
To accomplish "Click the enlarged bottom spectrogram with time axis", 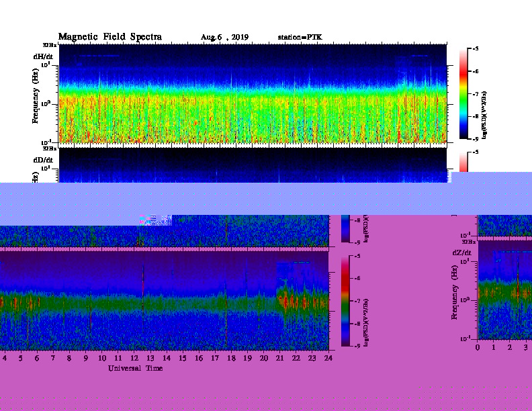I will (x=164, y=301).
